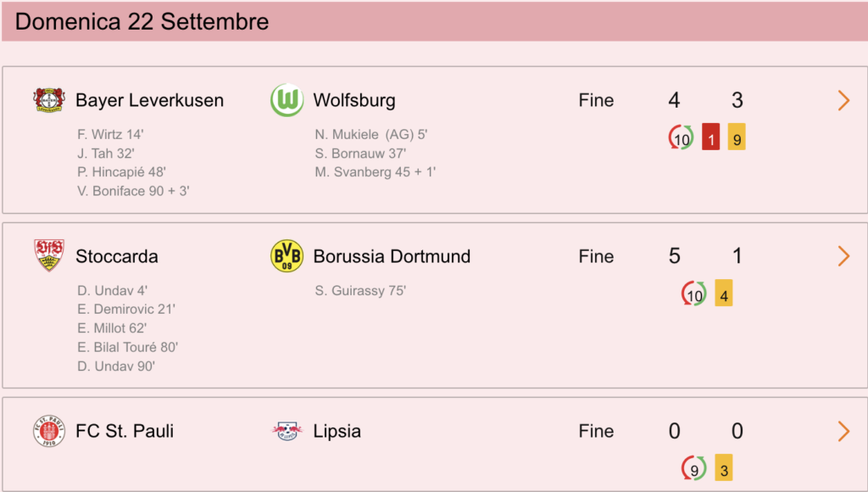
Task: Click yellow card badge showing 3
Action: pyautogui.click(x=724, y=467)
